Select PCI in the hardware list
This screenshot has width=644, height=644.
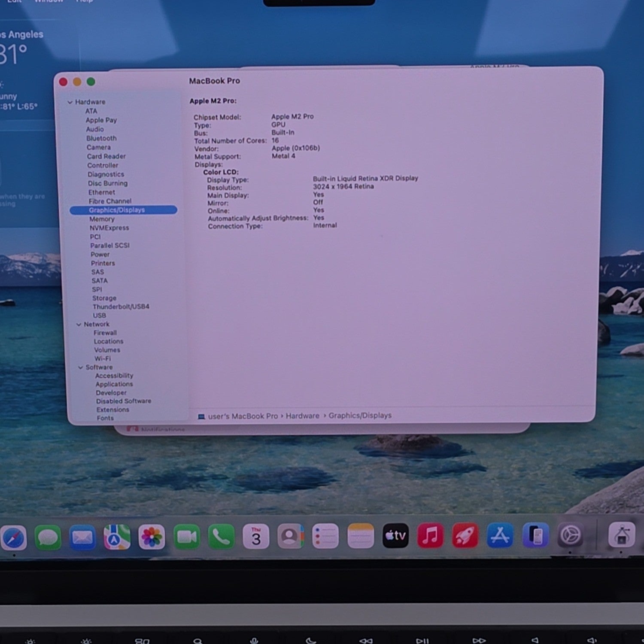tap(95, 237)
